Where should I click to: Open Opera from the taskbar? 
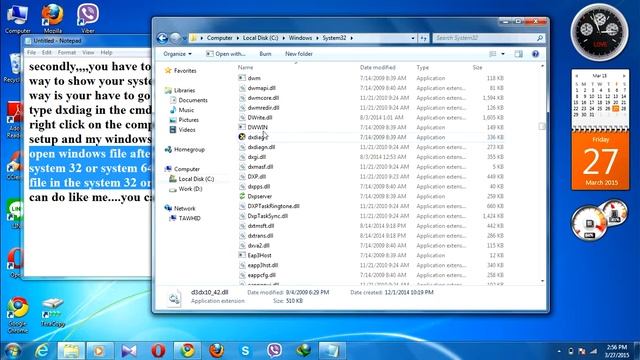tap(158, 351)
